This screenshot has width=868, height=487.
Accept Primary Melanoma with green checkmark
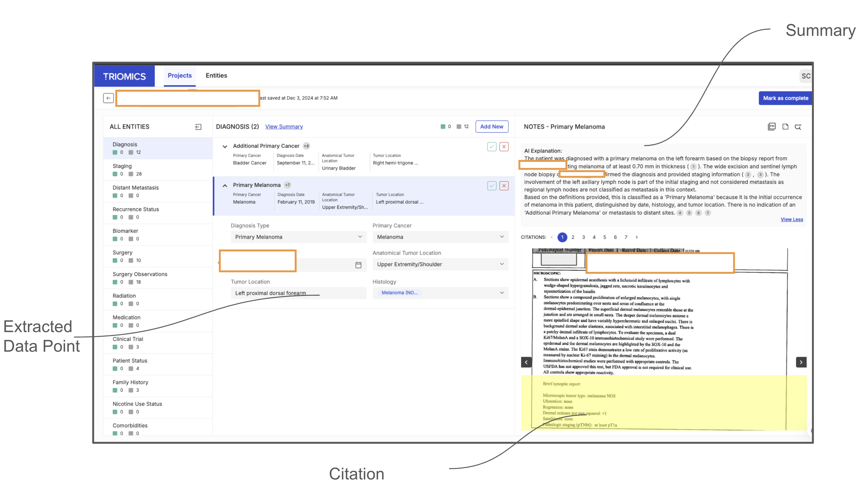pos(492,186)
